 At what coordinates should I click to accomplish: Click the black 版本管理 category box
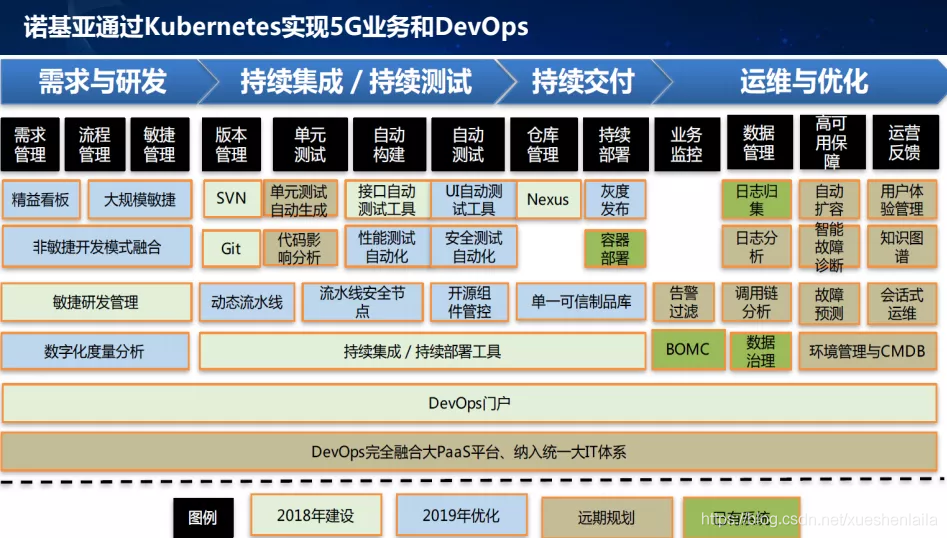click(x=231, y=144)
